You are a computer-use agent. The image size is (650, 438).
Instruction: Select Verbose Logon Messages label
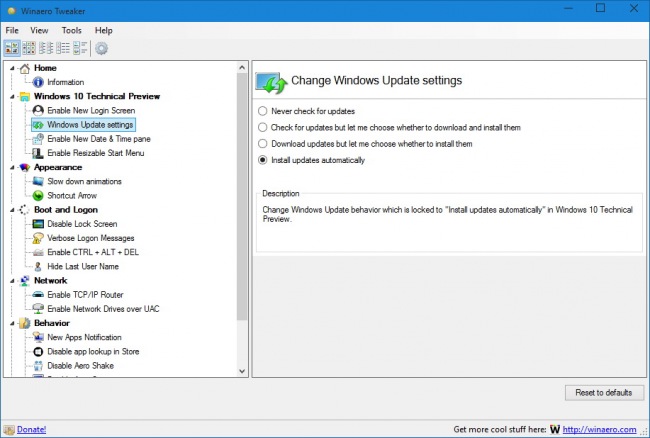[x=90, y=238]
